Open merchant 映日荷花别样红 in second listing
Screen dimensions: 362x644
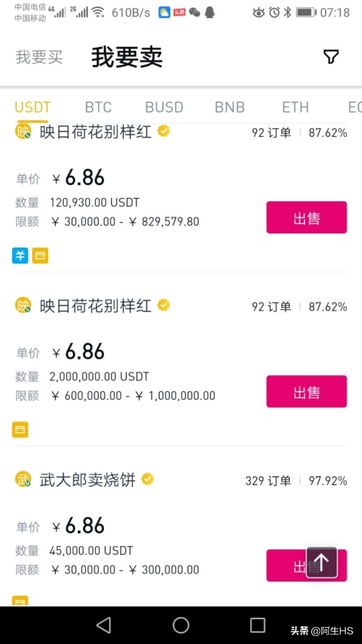pyautogui.click(x=95, y=306)
